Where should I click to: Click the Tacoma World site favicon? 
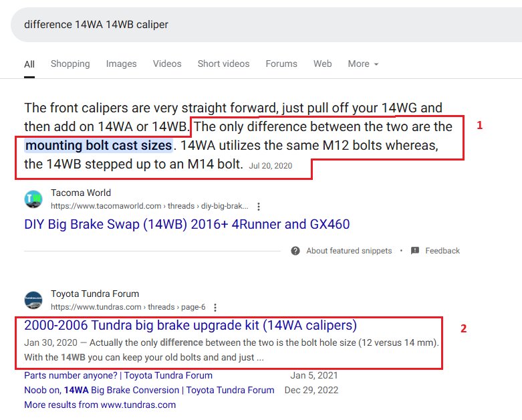point(33,199)
